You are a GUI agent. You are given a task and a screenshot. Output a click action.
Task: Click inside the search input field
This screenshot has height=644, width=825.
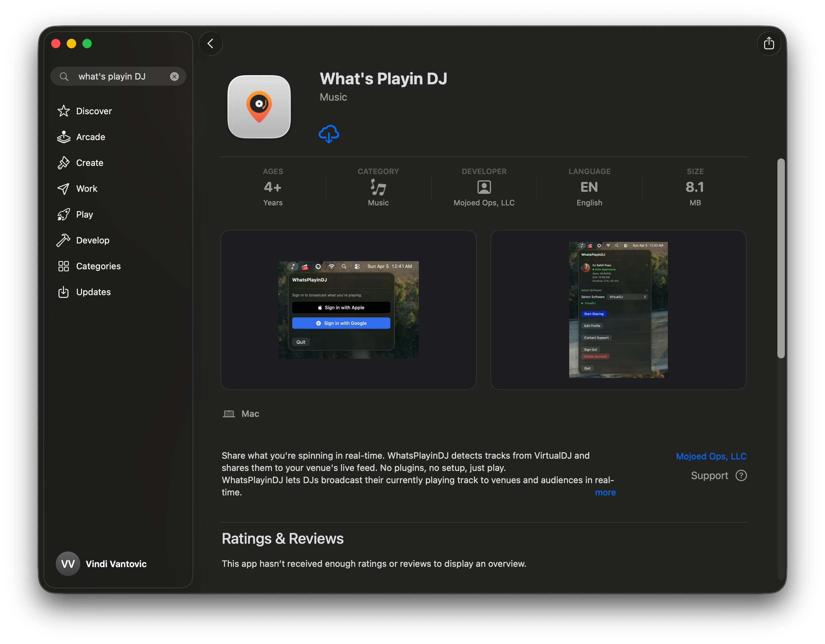point(113,76)
